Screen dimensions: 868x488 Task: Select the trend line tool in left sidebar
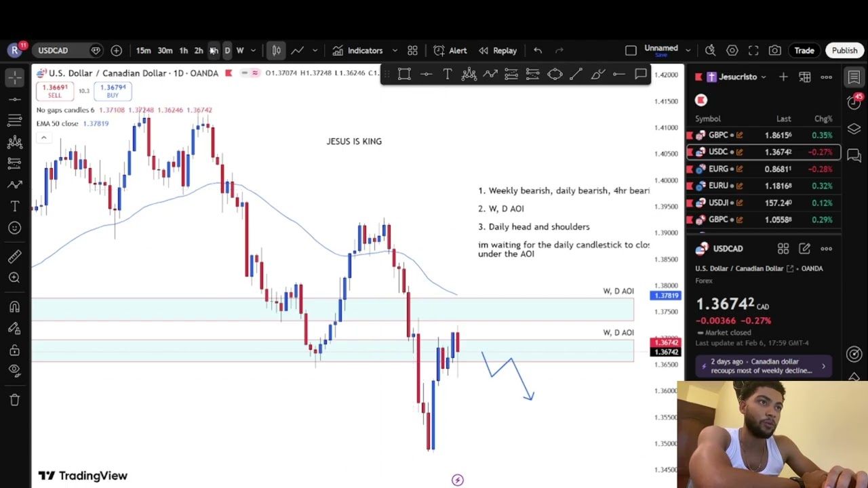pyautogui.click(x=15, y=100)
